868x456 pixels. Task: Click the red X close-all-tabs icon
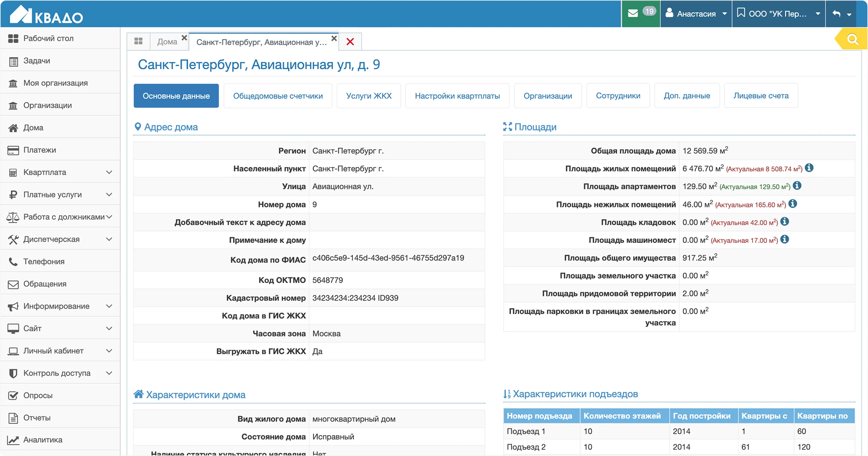pyautogui.click(x=350, y=42)
